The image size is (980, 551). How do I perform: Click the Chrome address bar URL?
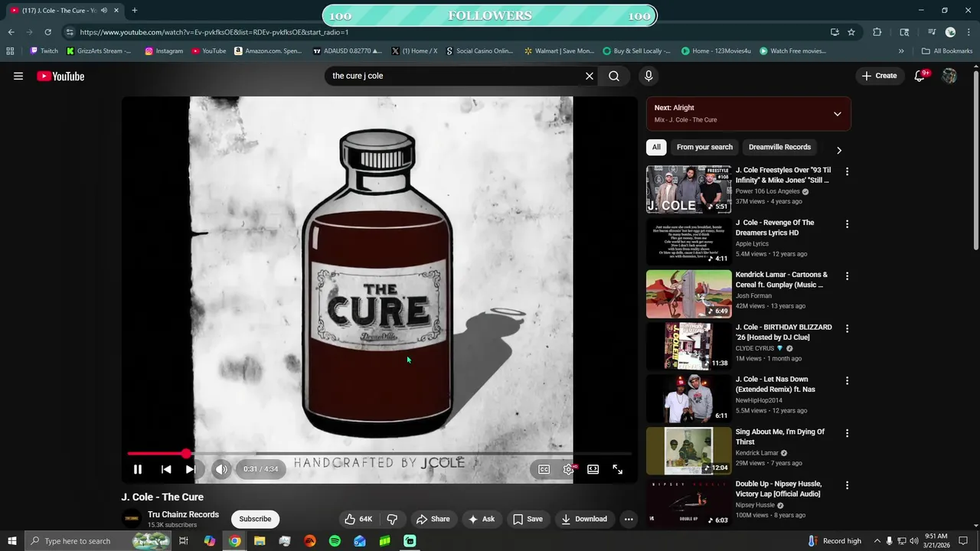click(214, 32)
